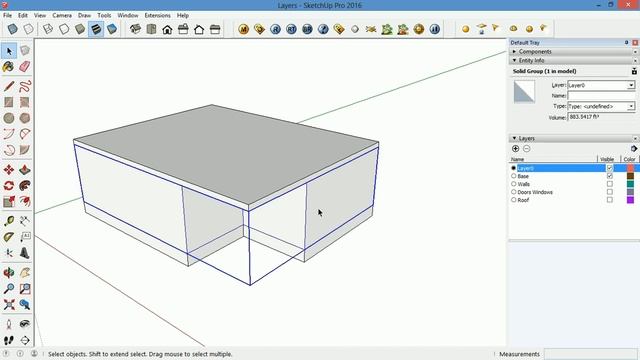Select the Walk footprints tool
This screenshot has height=360, width=640.
[x=9, y=340]
